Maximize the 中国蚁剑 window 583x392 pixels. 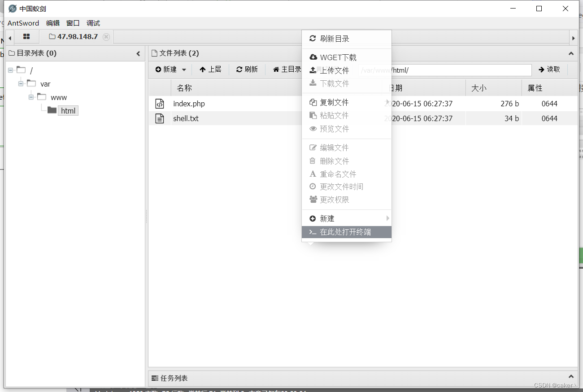coord(539,9)
